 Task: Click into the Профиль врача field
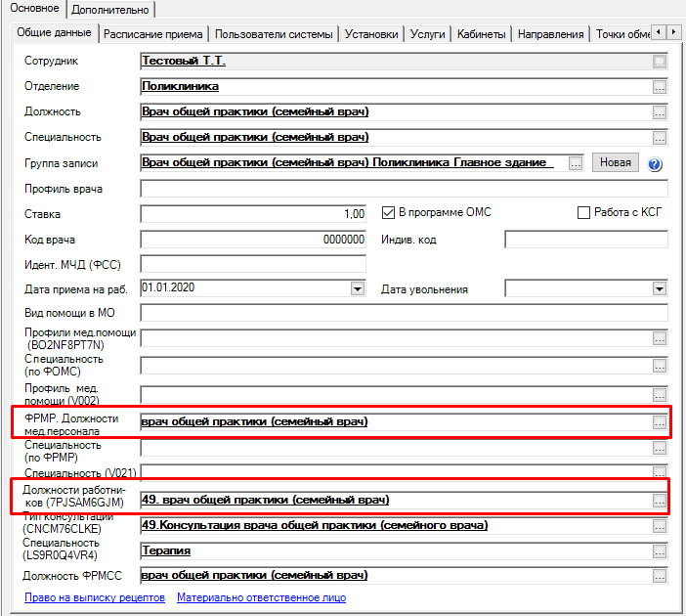pos(404,189)
